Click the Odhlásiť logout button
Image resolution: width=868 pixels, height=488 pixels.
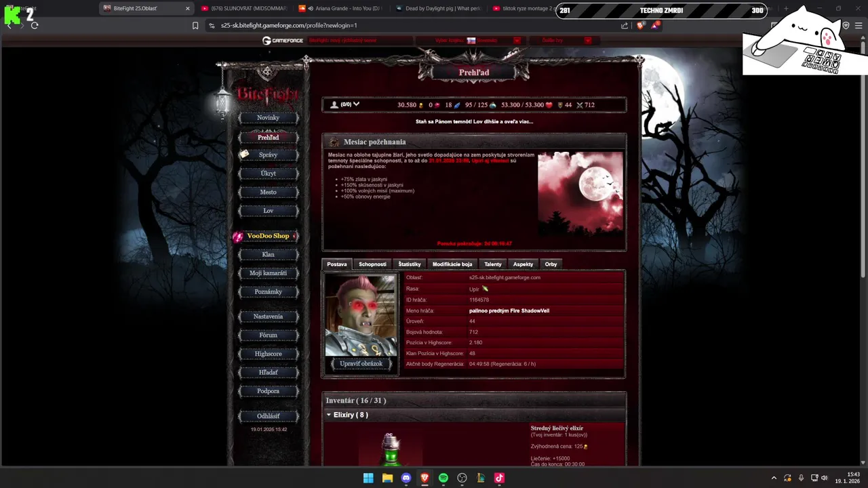[x=269, y=416]
